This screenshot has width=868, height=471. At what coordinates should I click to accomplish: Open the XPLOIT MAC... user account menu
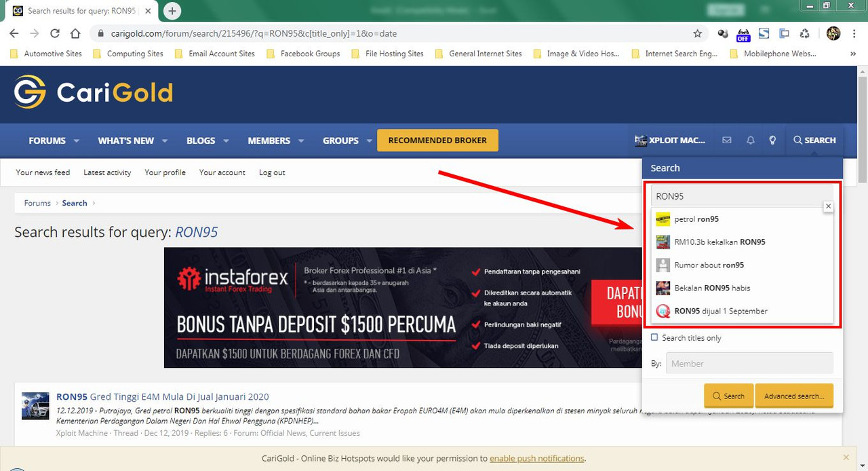point(670,140)
